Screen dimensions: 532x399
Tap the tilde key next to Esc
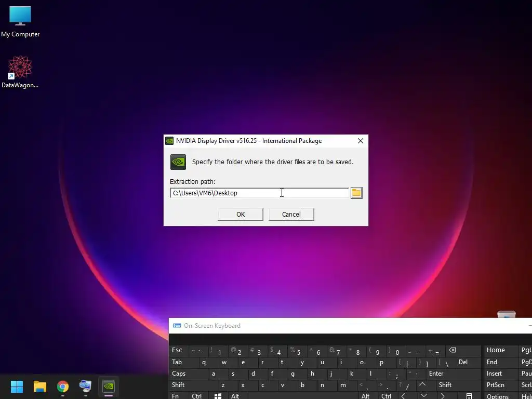click(x=198, y=351)
